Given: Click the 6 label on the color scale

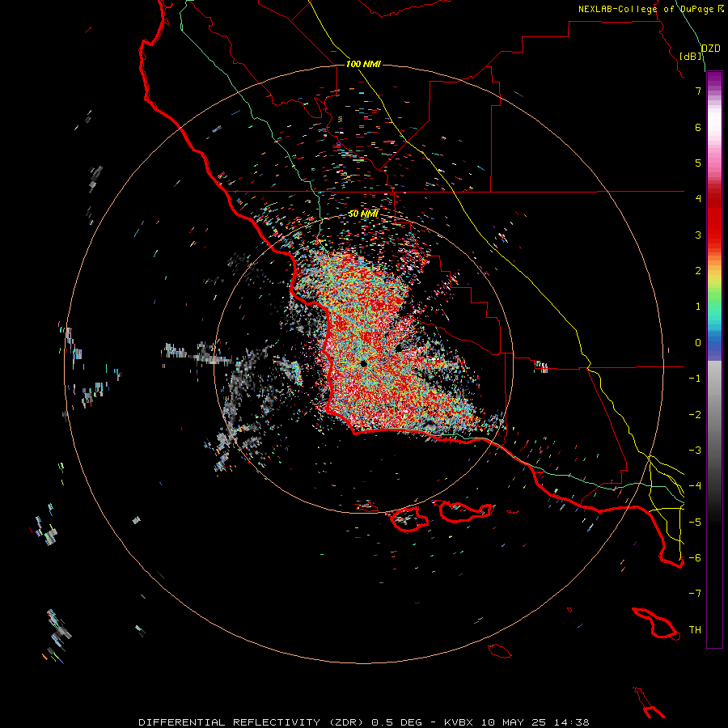Looking at the screenshot, I should [698, 127].
